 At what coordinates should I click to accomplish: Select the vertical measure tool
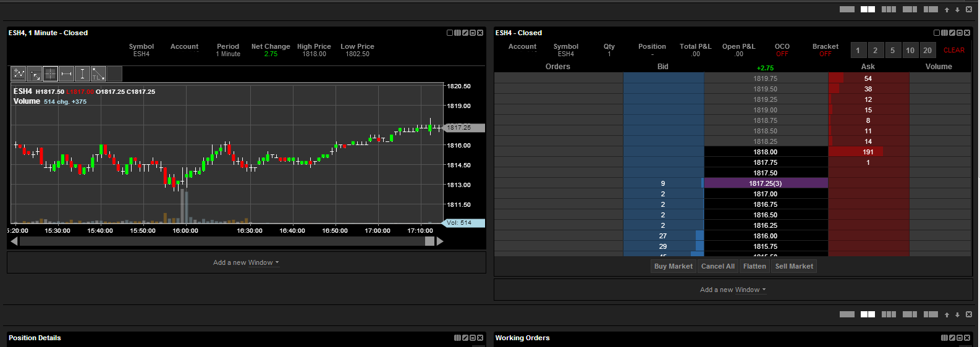pos(83,74)
